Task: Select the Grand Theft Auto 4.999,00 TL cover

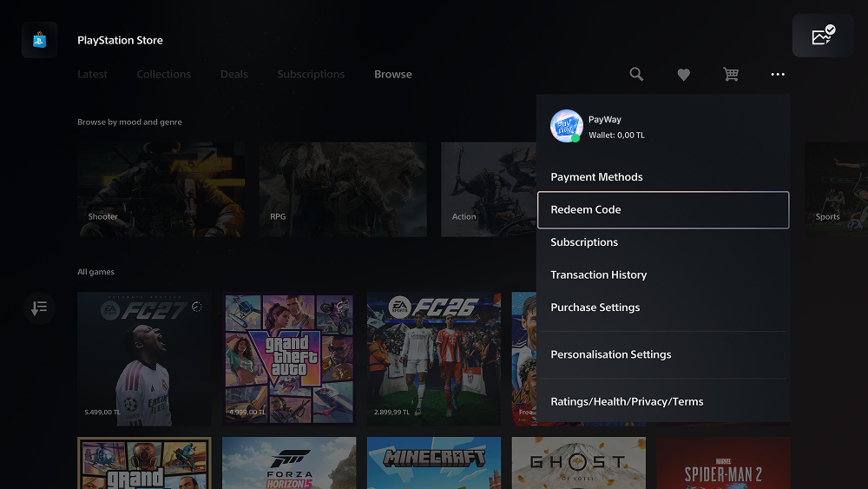Action: pyautogui.click(x=289, y=359)
